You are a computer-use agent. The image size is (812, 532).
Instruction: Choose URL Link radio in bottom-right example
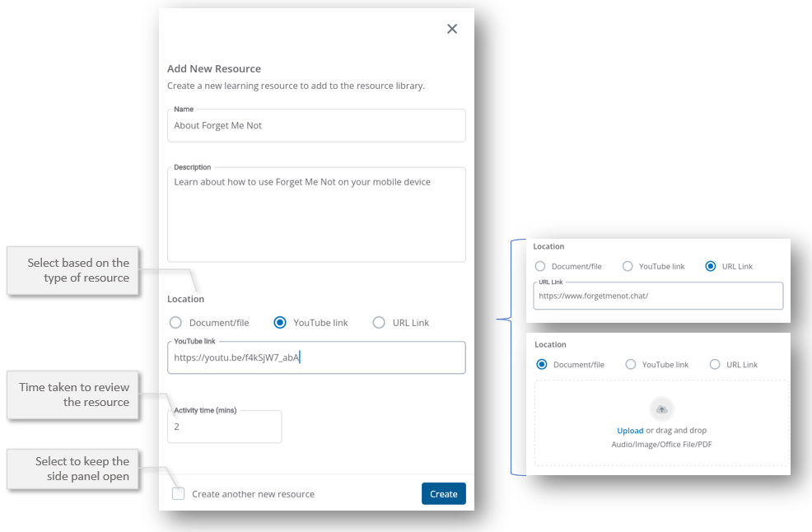point(715,365)
